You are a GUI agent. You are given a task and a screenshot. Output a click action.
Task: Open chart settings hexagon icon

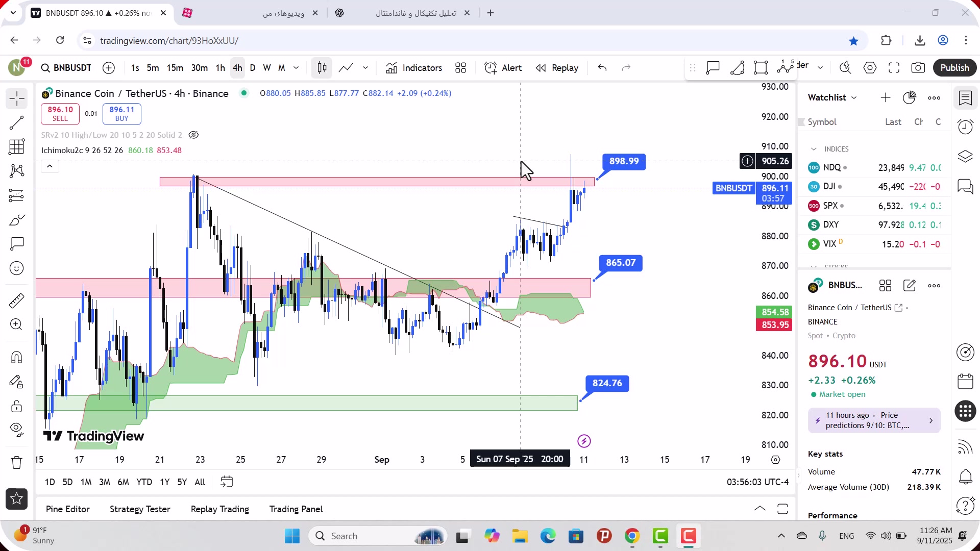coord(870,68)
